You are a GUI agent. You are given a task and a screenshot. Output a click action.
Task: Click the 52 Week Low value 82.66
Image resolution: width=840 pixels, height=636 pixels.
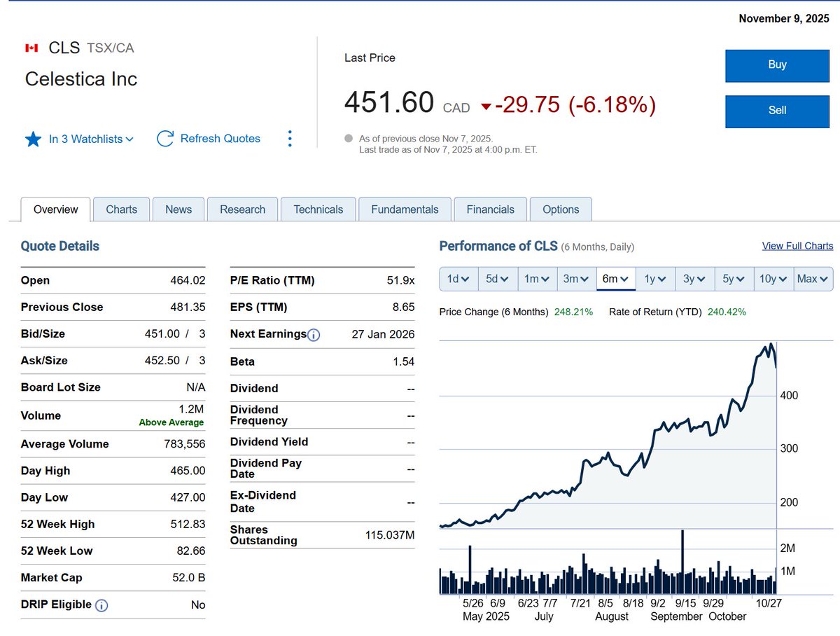point(191,551)
